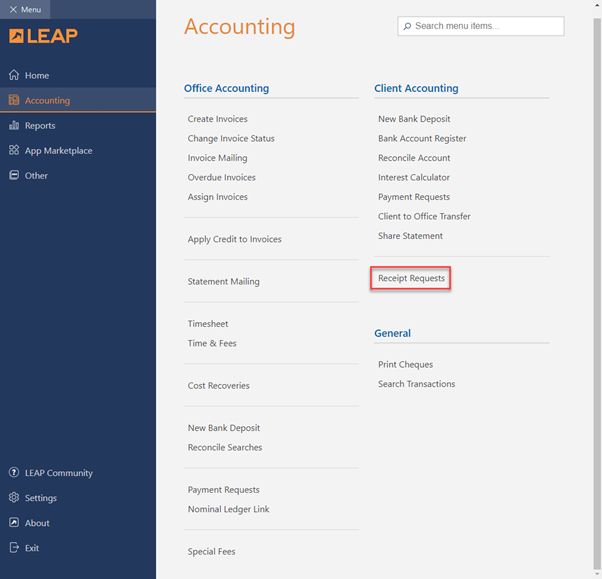602x579 pixels.
Task: Open Settings gear icon
Action: coord(14,498)
